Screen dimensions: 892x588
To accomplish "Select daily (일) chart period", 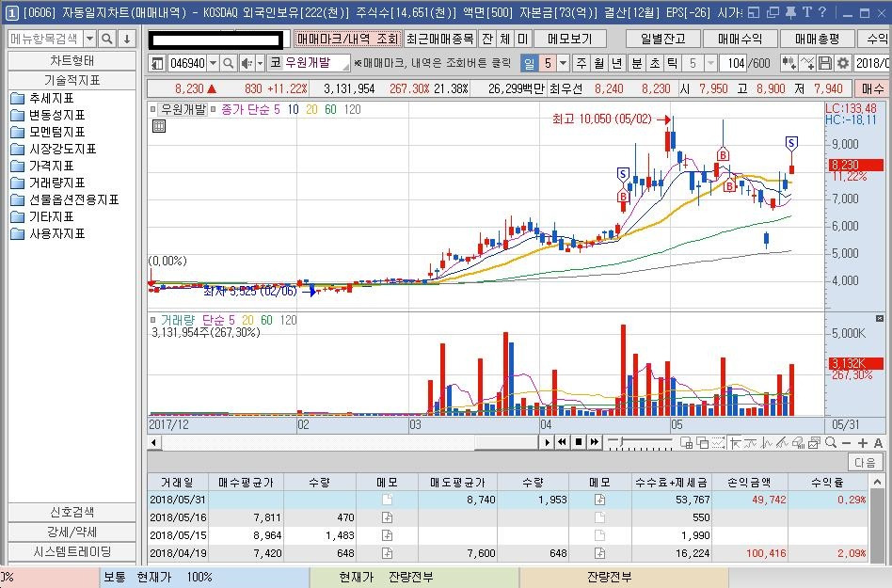I will pyautogui.click(x=529, y=63).
